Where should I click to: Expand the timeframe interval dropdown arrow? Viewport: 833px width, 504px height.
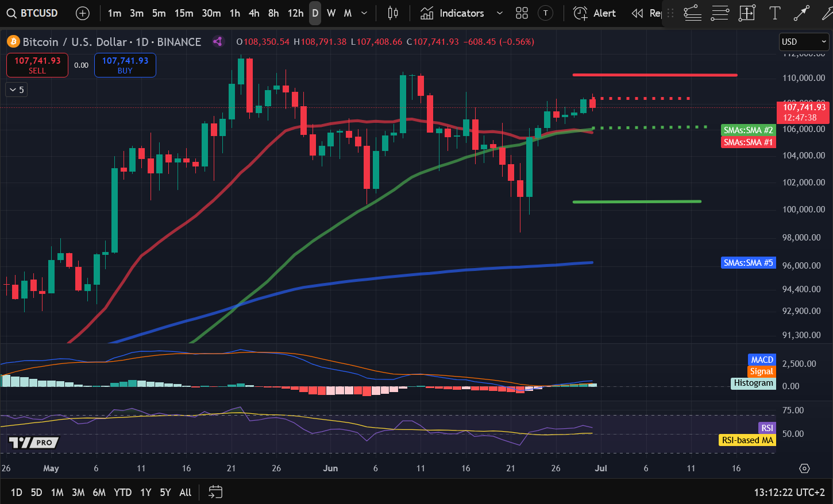[x=364, y=13]
